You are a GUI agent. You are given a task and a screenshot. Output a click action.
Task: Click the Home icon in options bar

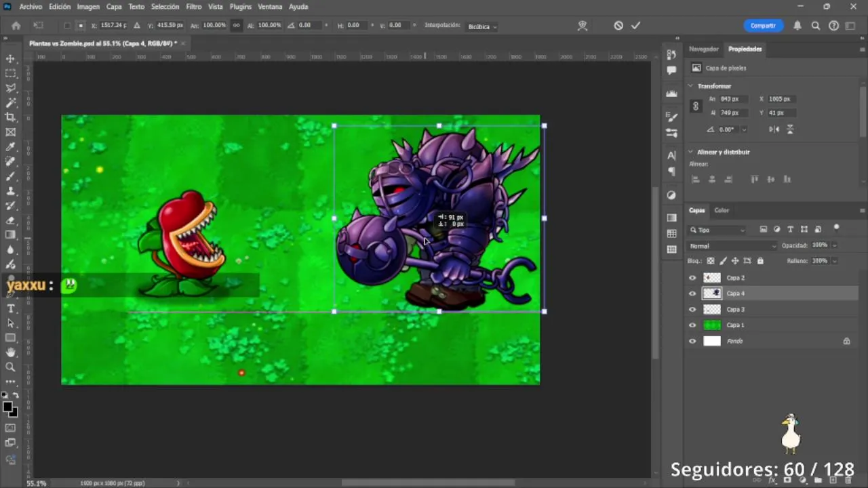point(16,26)
